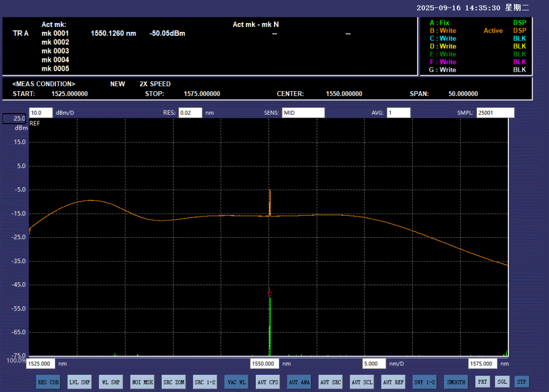Toggle the SMOOTH button
Image resolution: width=549 pixels, height=392 pixels.
(456, 382)
